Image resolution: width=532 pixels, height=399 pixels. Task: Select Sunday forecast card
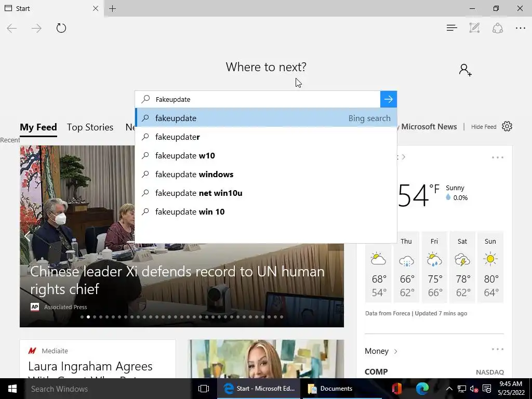point(490,267)
